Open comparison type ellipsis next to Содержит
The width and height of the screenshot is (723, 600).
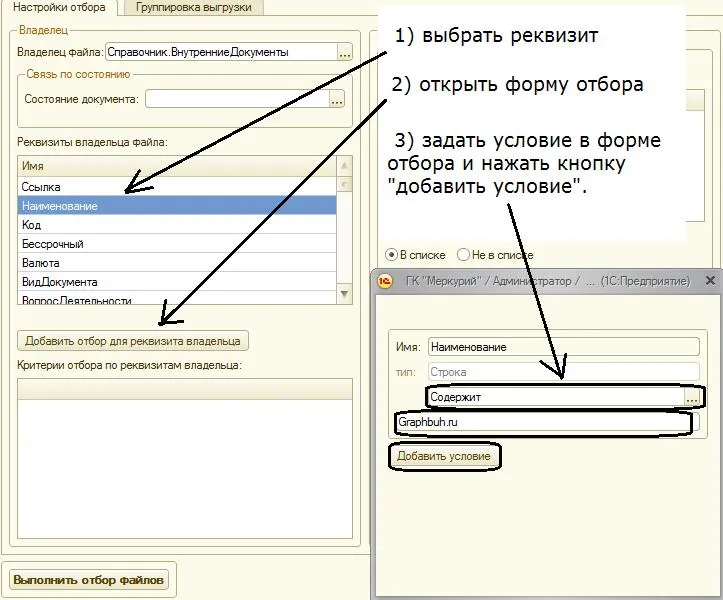[x=692, y=397]
